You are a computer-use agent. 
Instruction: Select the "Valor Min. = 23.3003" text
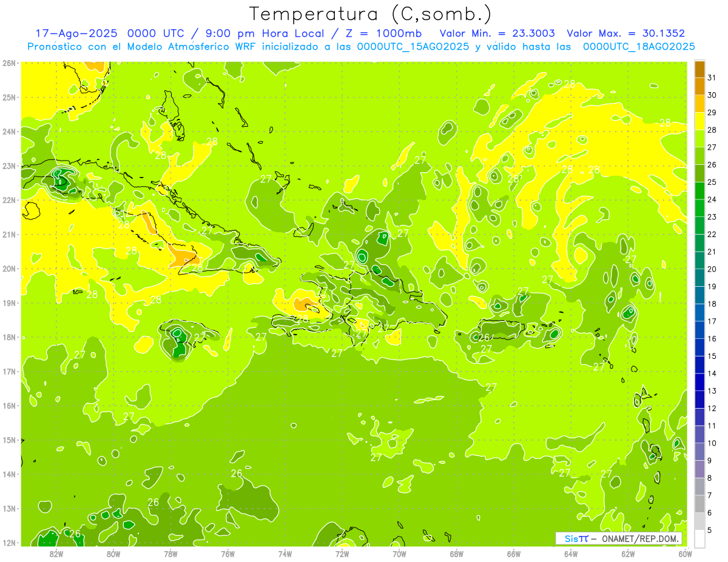(498, 33)
